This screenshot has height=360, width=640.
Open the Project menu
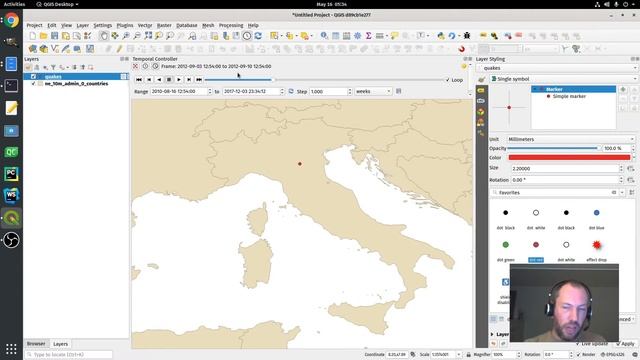click(x=34, y=25)
